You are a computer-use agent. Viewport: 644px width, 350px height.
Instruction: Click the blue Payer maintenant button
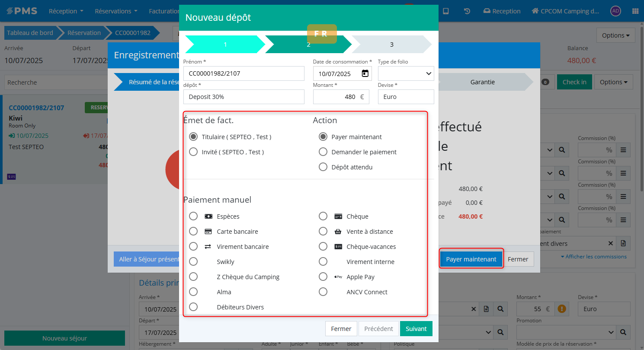pyautogui.click(x=471, y=259)
